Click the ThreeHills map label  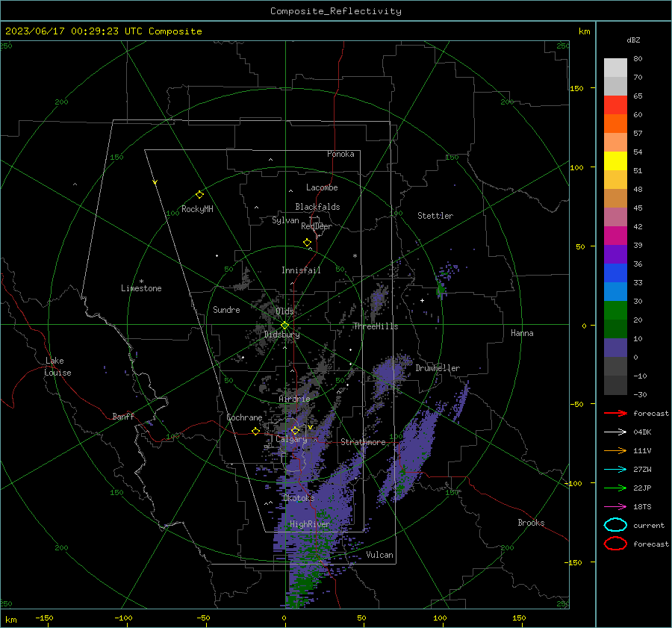(x=376, y=326)
